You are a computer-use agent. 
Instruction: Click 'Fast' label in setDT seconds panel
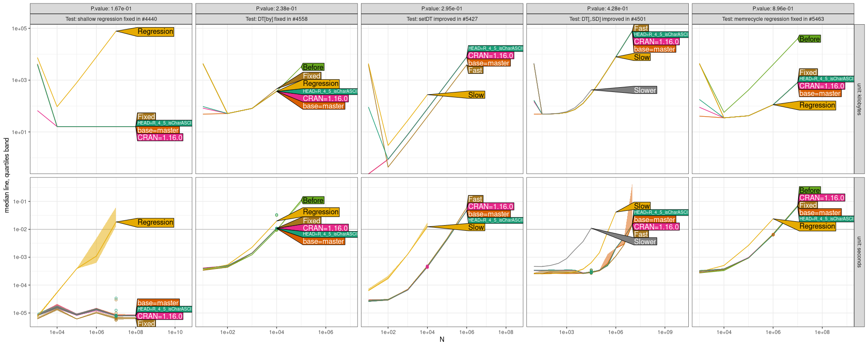(475, 199)
